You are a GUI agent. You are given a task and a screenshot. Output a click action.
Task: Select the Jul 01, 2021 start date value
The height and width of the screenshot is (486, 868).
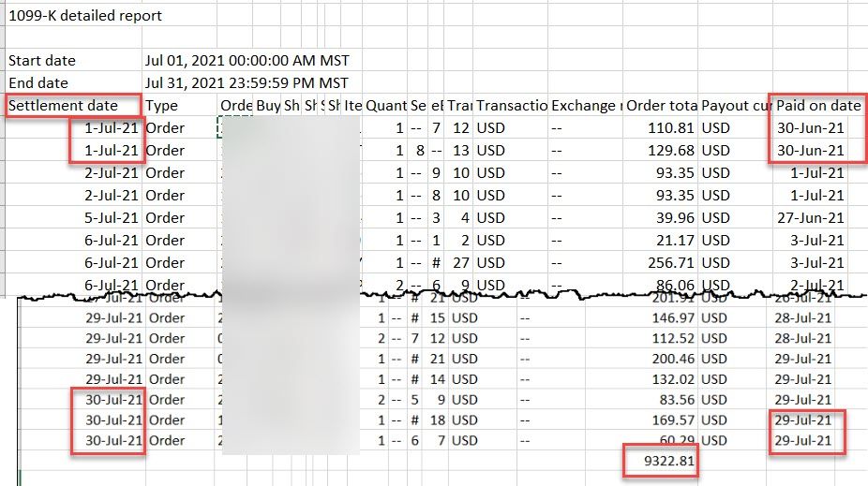click(246, 61)
